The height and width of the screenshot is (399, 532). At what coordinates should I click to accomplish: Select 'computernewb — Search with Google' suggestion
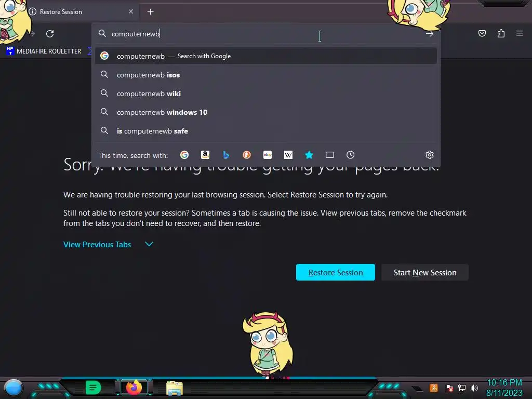click(x=265, y=56)
